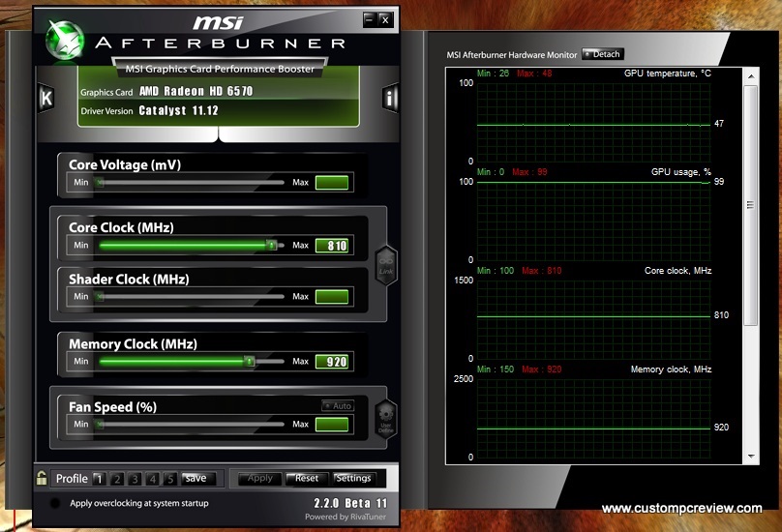Open the information panel i icon
The height and width of the screenshot is (532, 782).
click(x=390, y=99)
